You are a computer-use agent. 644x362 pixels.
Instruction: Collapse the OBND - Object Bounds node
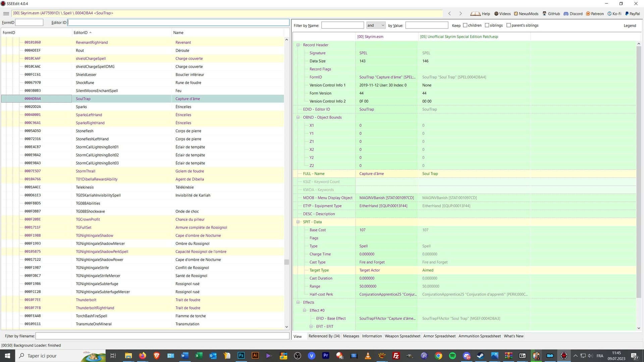click(x=298, y=117)
